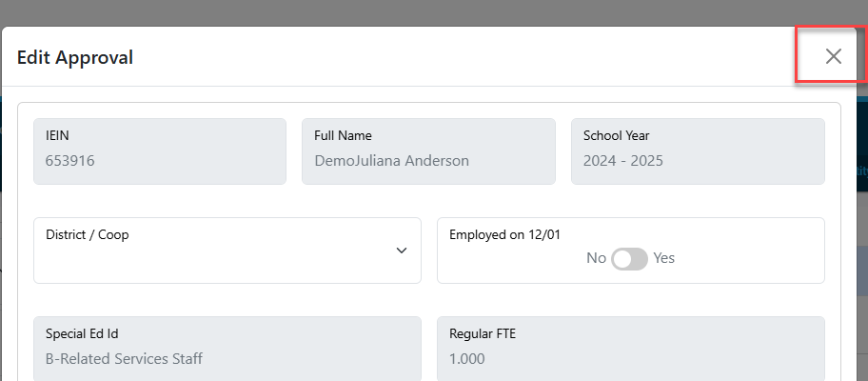The image size is (868, 381).
Task: Expand the District / Coop chevron arrow
Action: coord(402,251)
